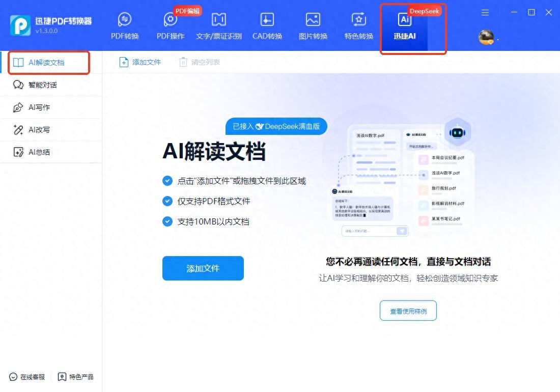Open the PDF转换 tool icon
Viewport: 560px width, 392px height.
[x=125, y=20]
